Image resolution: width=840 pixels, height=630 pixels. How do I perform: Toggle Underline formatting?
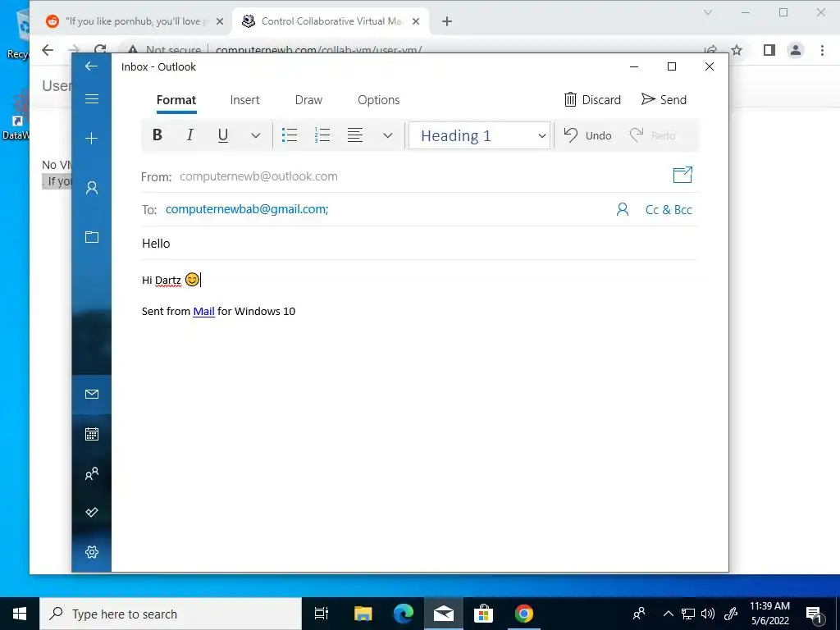(223, 135)
